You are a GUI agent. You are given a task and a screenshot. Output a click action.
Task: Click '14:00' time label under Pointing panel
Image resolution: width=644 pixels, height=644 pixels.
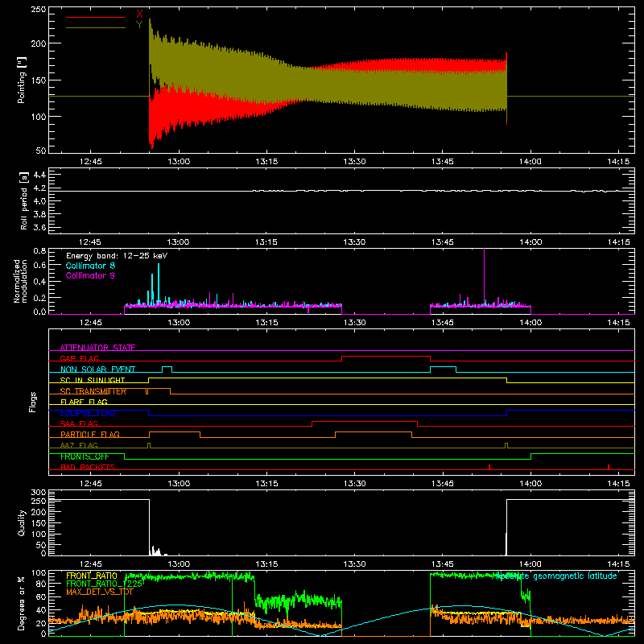530,162
